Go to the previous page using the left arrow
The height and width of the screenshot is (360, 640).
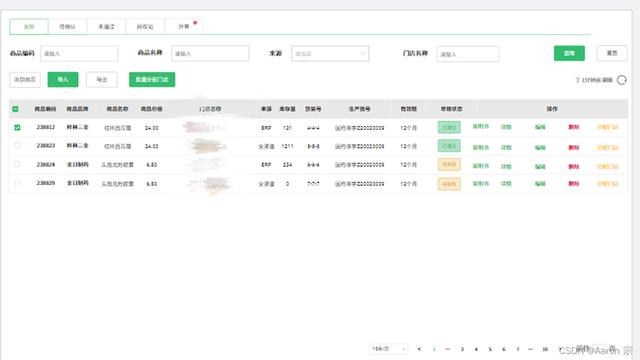419,349
